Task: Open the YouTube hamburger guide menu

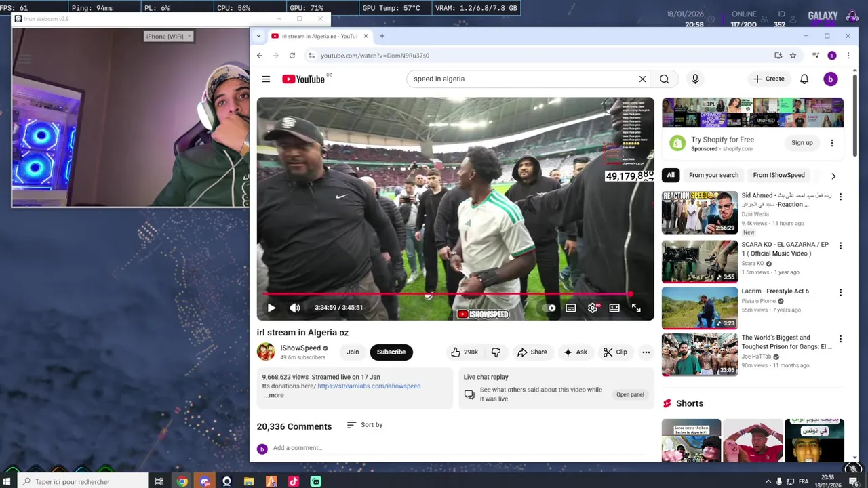Action: pos(266,79)
